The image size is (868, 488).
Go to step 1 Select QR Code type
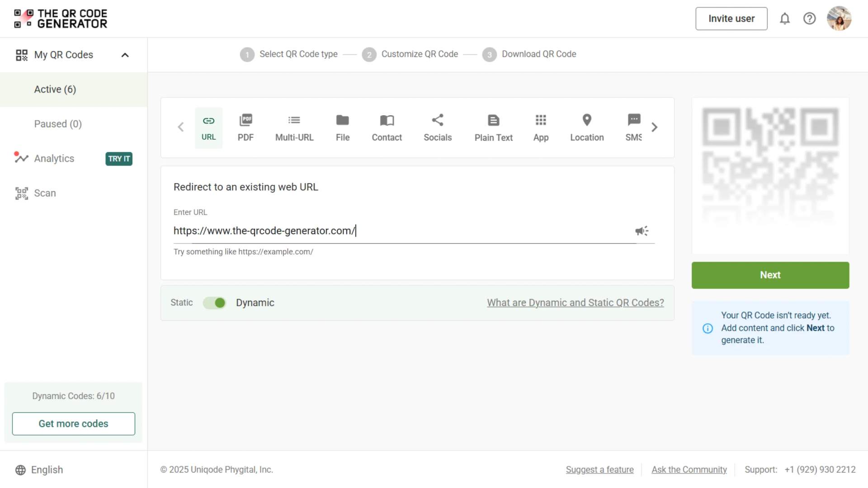click(x=289, y=54)
